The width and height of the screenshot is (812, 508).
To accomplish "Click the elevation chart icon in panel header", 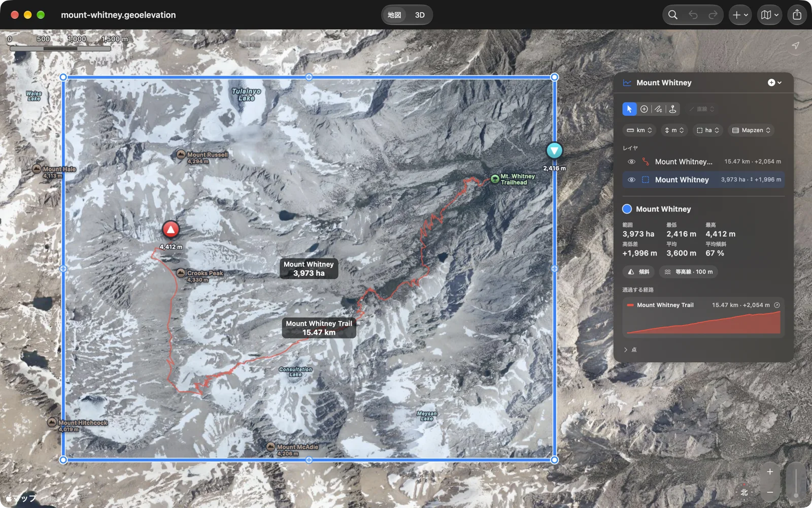I will (627, 83).
